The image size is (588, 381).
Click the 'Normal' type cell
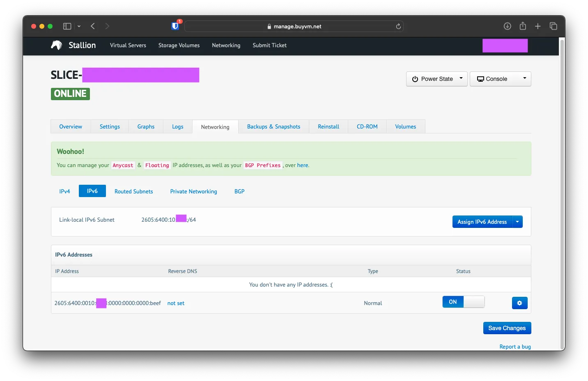[373, 303]
